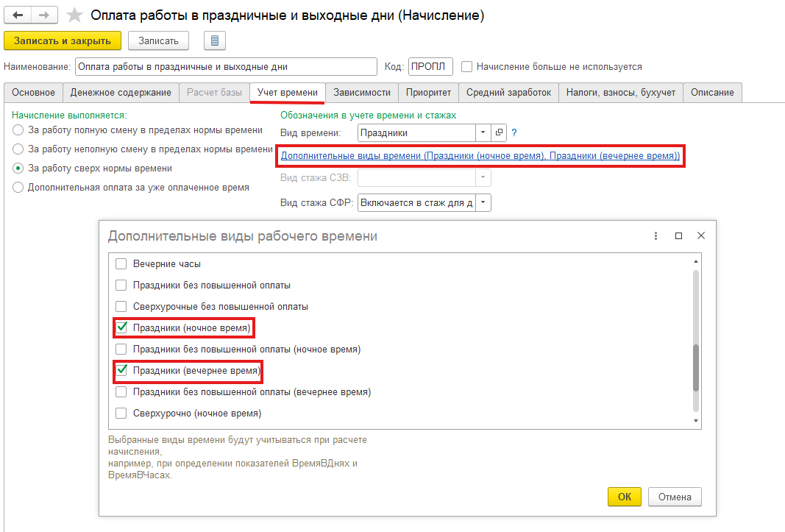Image resolution: width=785 pixels, height=532 pixels.
Task: Check Праздники без повышенной оплаты (ночное время)
Action: coord(121,350)
